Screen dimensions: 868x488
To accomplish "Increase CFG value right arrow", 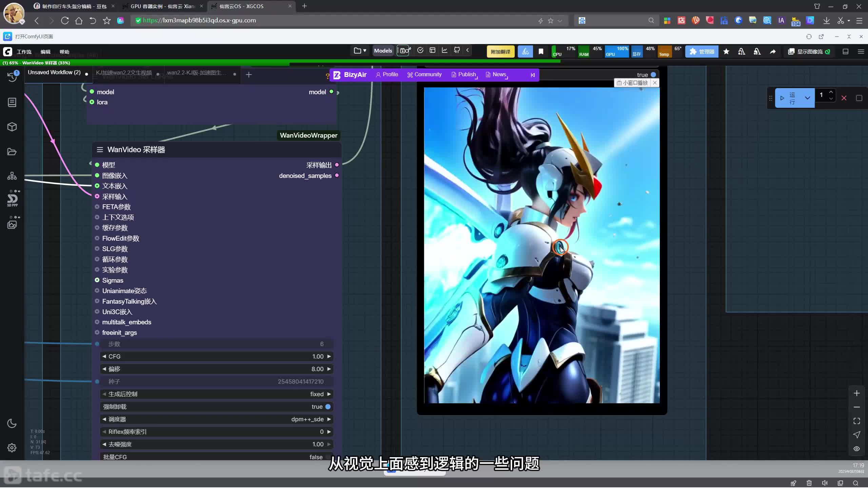I will (329, 357).
